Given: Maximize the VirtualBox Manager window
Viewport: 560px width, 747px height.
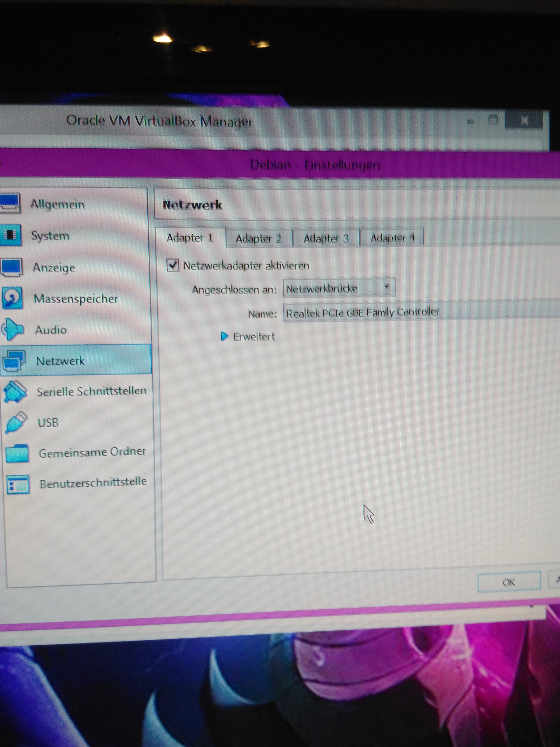Looking at the screenshot, I should pyautogui.click(x=493, y=120).
